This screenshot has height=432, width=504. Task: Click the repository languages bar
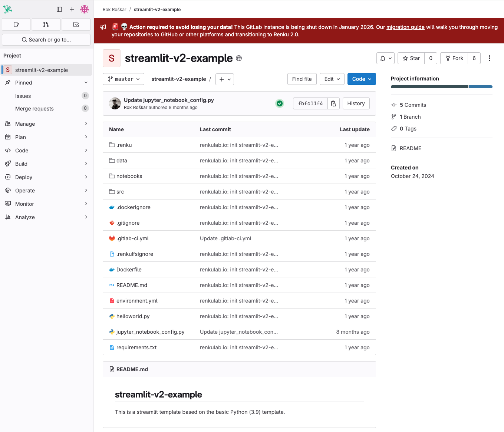pyautogui.click(x=442, y=87)
